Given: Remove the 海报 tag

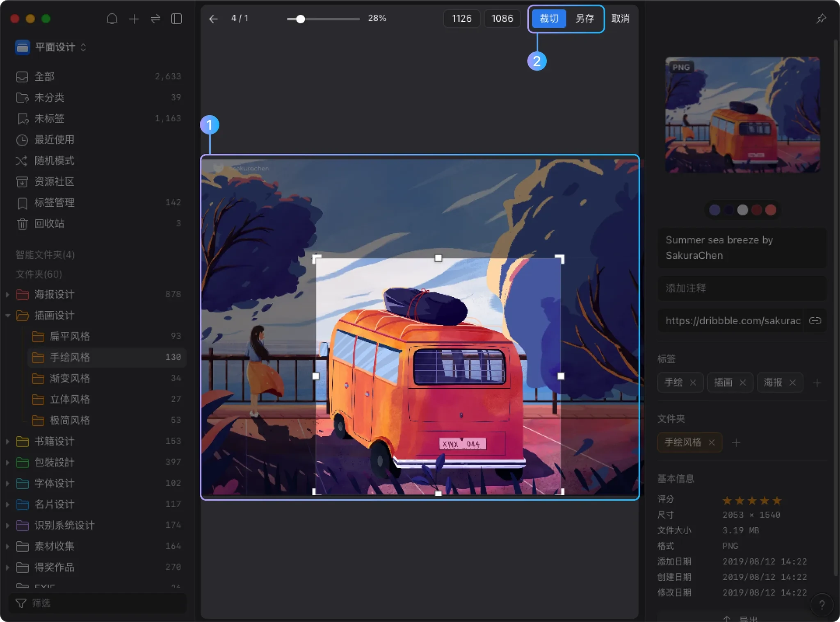Looking at the screenshot, I should pyautogui.click(x=792, y=383).
